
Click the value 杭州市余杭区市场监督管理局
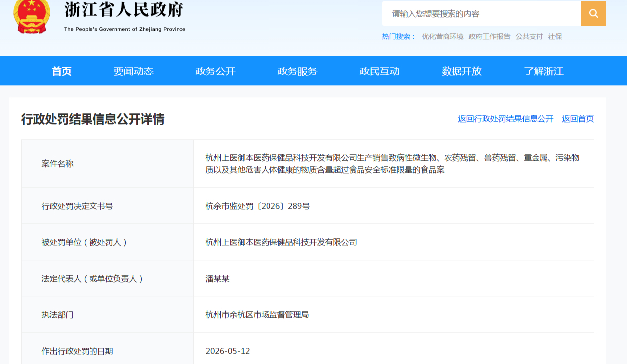click(x=257, y=314)
